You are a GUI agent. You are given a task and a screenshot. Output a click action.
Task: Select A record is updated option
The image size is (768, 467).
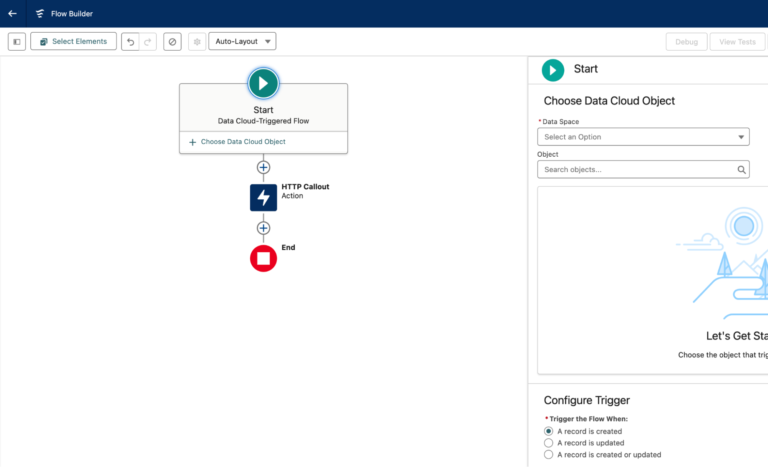[x=549, y=443]
